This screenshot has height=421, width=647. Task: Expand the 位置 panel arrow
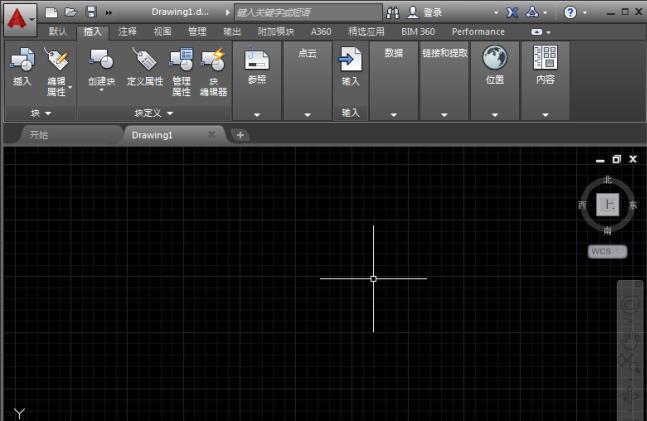click(495, 115)
